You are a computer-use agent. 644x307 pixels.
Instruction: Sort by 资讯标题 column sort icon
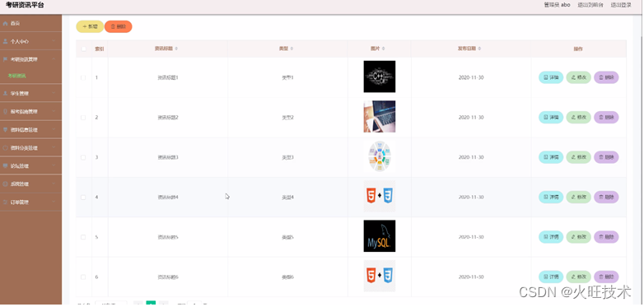(176, 49)
